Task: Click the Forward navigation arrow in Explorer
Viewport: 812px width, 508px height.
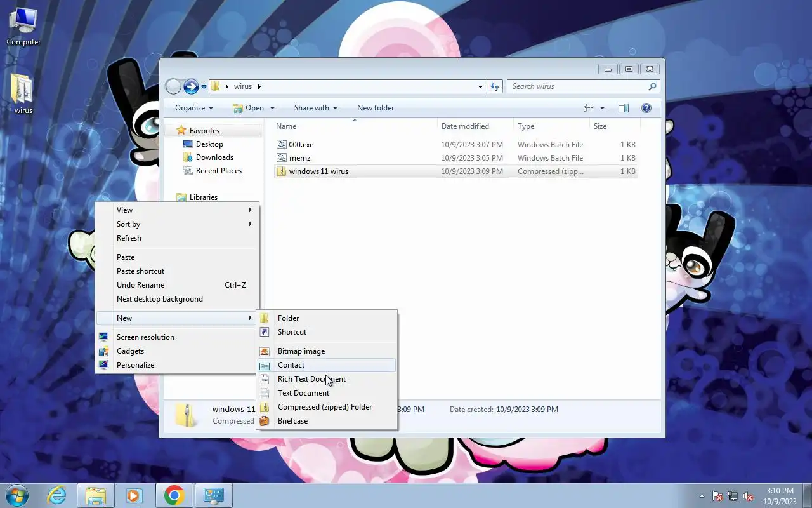Action: pyautogui.click(x=191, y=86)
